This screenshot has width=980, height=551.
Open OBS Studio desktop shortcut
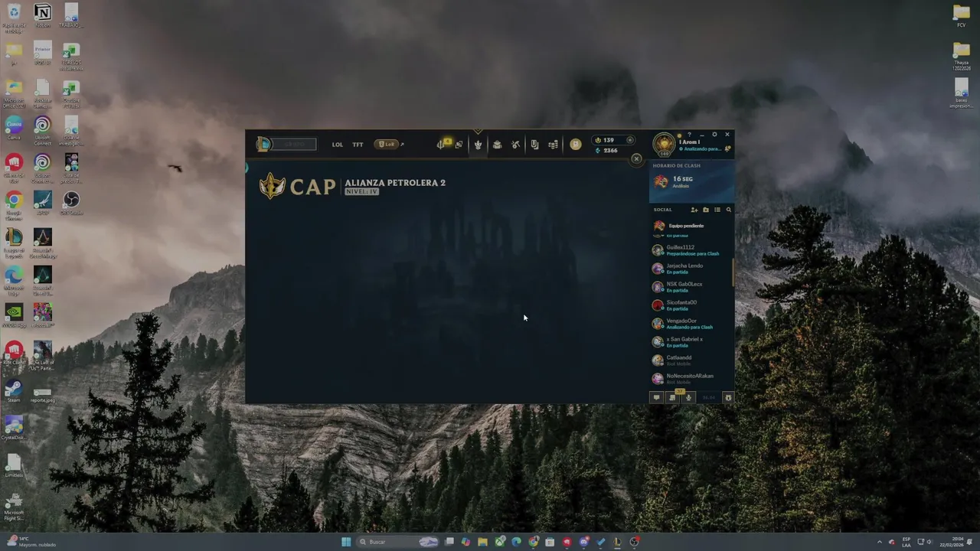[x=71, y=204]
